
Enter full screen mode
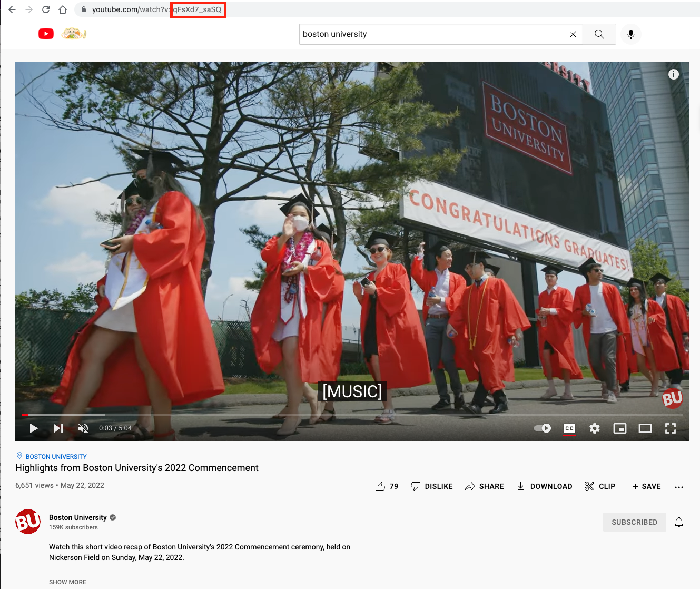pyautogui.click(x=671, y=428)
